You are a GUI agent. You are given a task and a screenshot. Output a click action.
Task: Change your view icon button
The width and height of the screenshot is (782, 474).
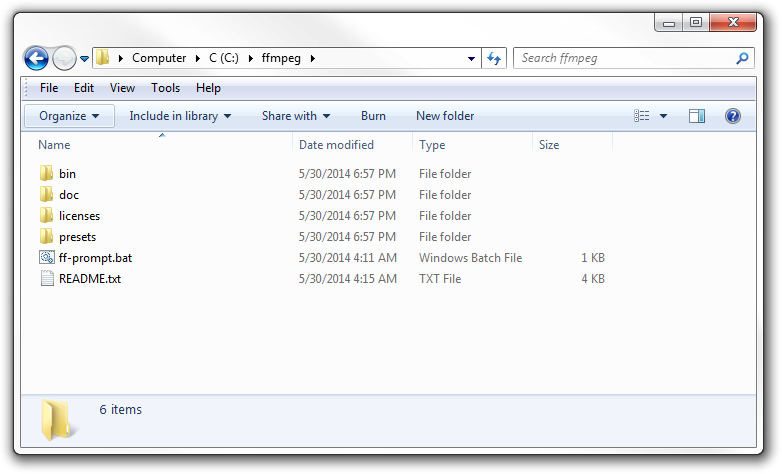point(642,116)
